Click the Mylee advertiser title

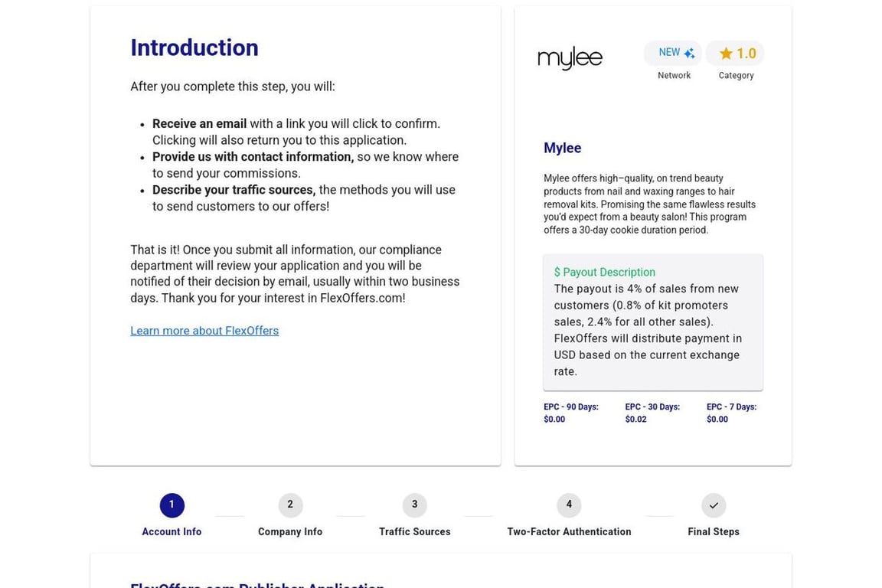pyautogui.click(x=563, y=148)
